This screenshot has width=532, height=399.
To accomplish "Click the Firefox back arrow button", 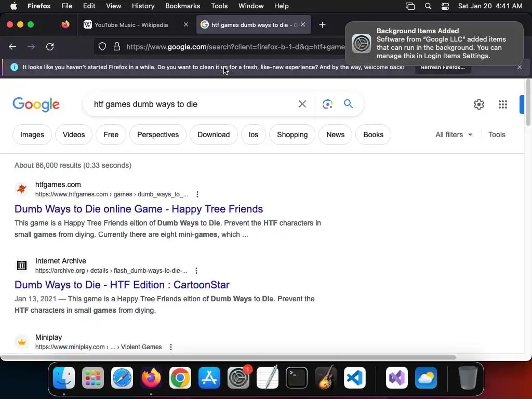I will coord(12,46).
